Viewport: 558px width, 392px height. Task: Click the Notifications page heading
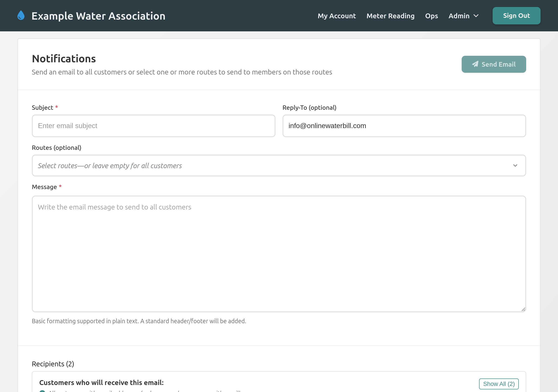click(64, 59)
